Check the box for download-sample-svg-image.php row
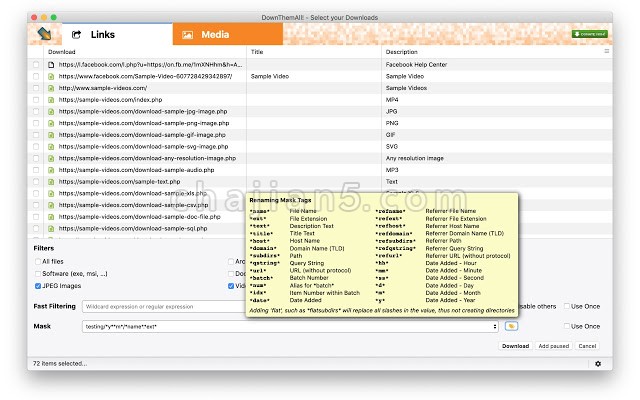640x400 pixels. click(x=36, y=147)
